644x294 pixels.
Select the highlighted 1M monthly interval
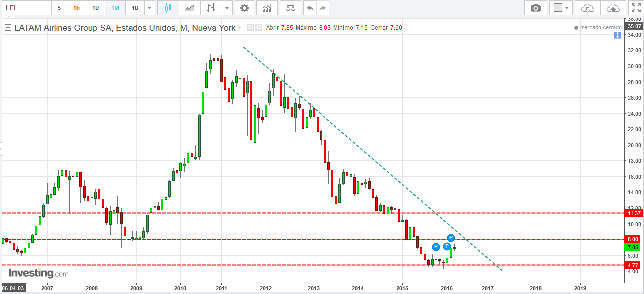click(115, 8)
